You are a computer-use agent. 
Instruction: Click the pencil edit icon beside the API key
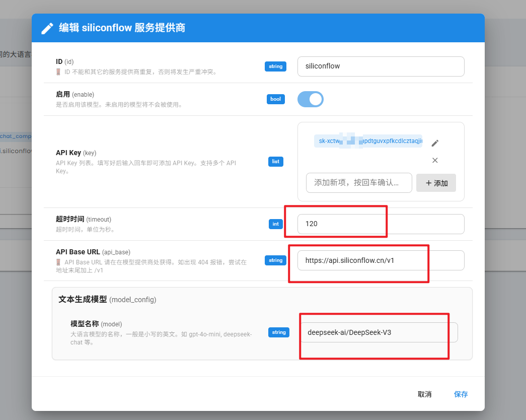pos(435,143)
